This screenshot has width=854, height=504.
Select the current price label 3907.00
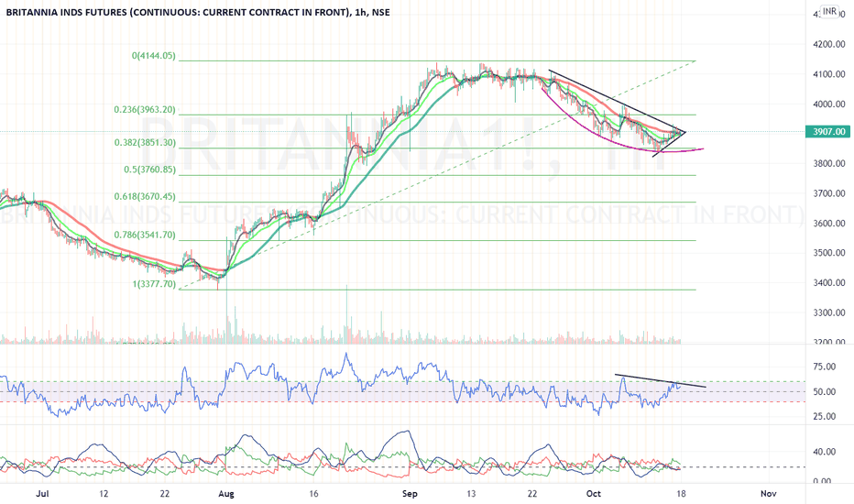click(827, 131)
